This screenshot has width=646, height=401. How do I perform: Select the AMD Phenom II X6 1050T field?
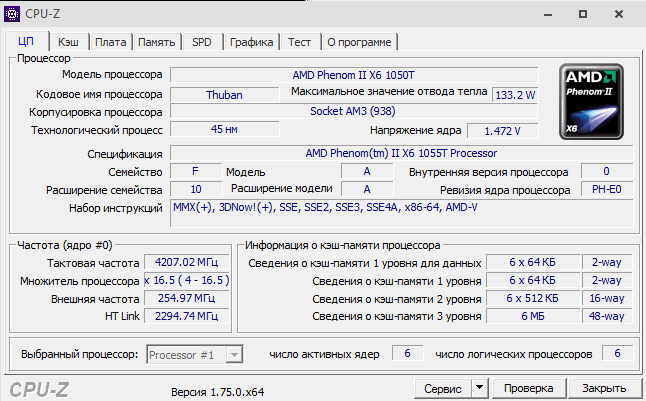click(354, 75)
